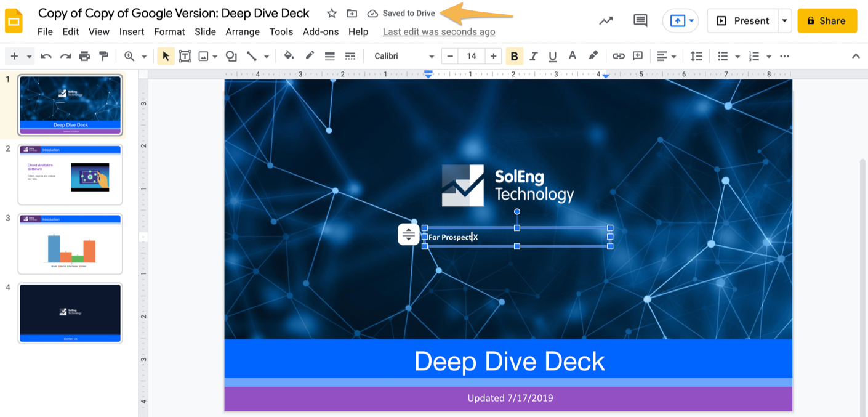868x417 pixels.
Task: Open the 'Last edit was seconds ago' link
Action: point(439,32)
